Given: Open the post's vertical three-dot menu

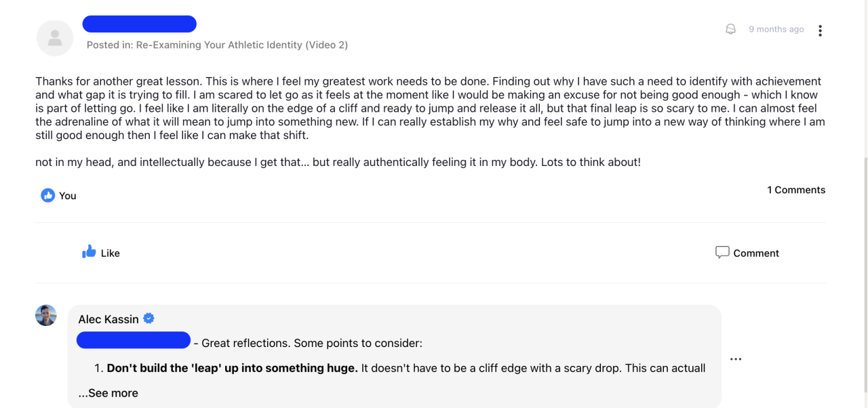Looking at the screenshot, I should pyautogui.click(x=820, y=30).
